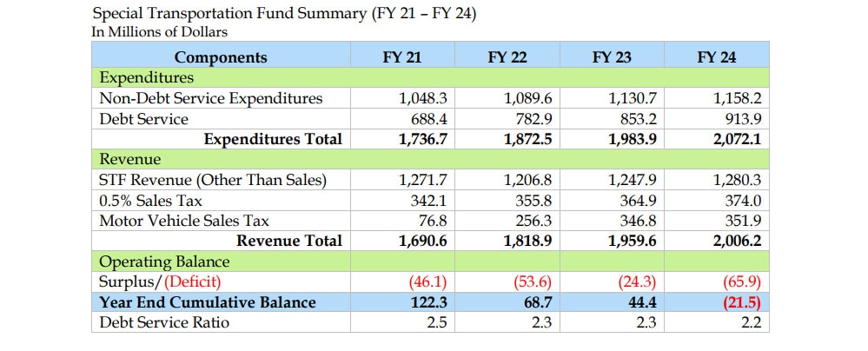Image resolution: width=868 pixels, height=351 pixels.
Task: Click the Expenditures section row
Action: pyautogui.click(x=430, y=77)
